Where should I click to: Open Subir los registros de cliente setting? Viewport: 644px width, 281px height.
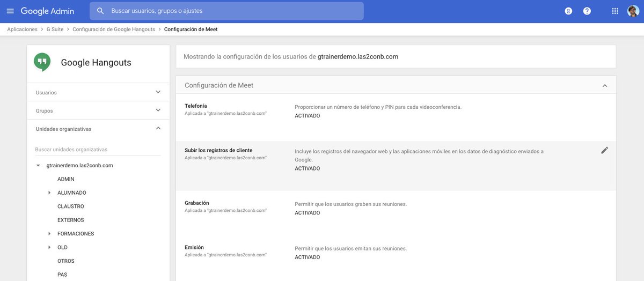[396, 166]
